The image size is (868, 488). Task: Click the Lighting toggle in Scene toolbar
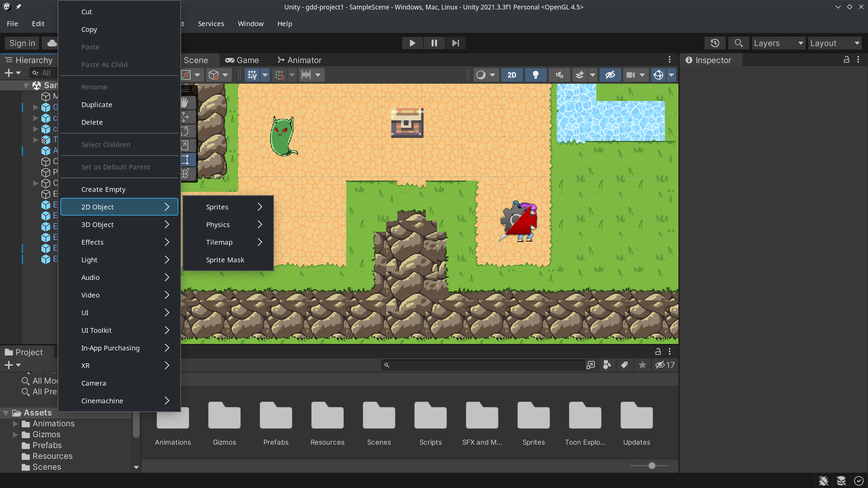click(x=535, y=75)
